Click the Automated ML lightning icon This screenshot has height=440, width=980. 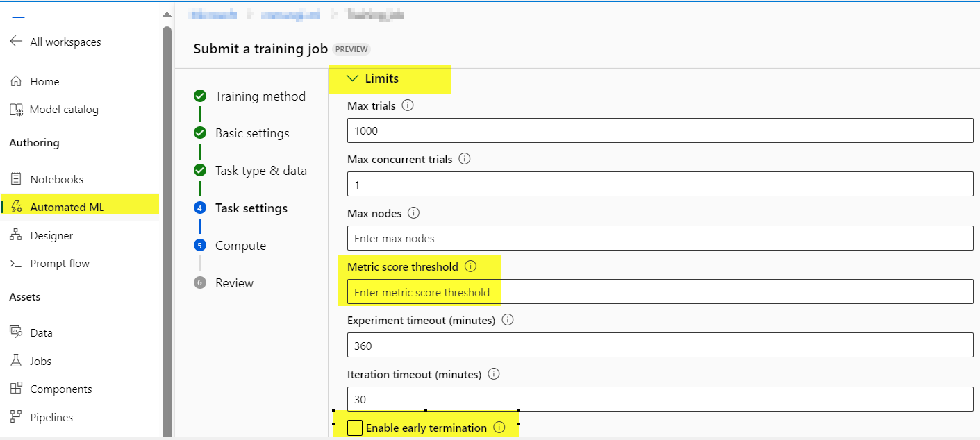point(17,207)
